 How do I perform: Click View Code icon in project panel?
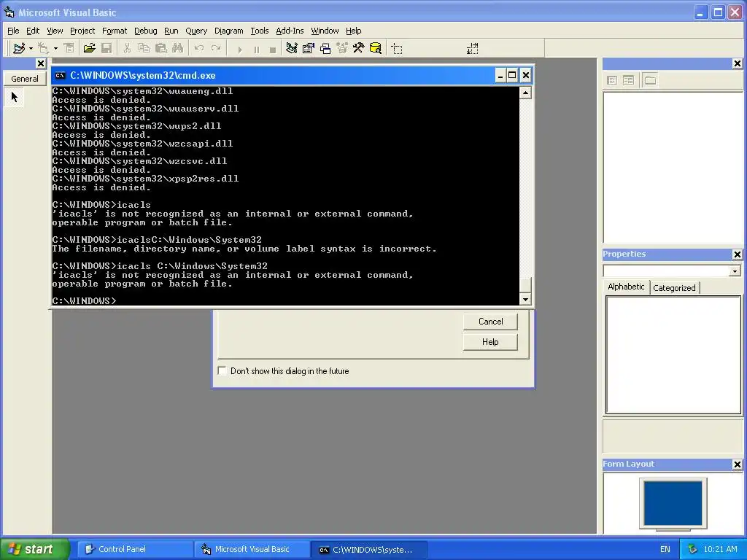(612, 80)
